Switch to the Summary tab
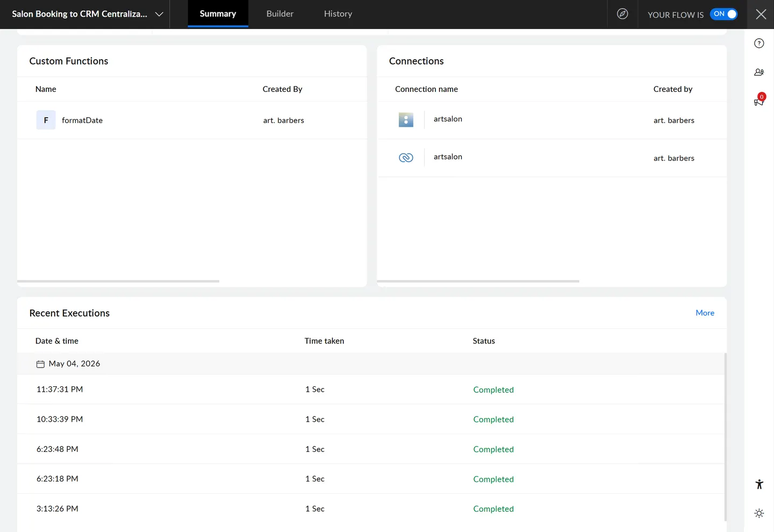 coord(218,14)
